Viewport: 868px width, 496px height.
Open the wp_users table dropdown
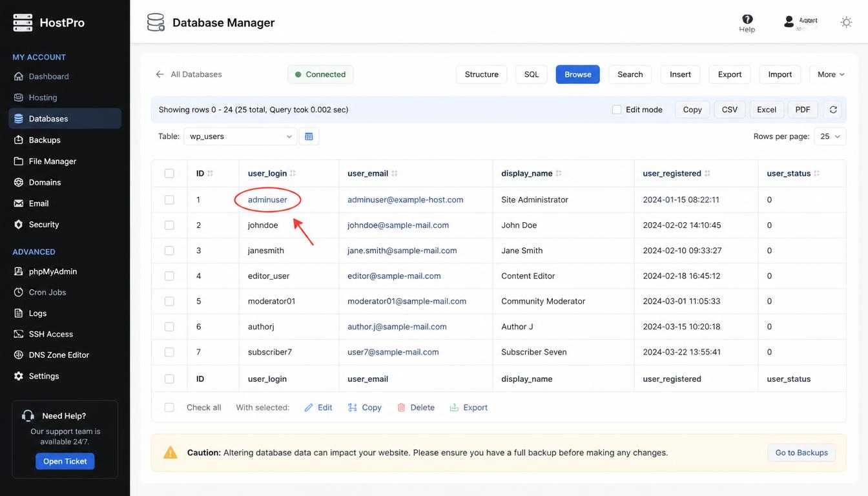tap(240, 136)
